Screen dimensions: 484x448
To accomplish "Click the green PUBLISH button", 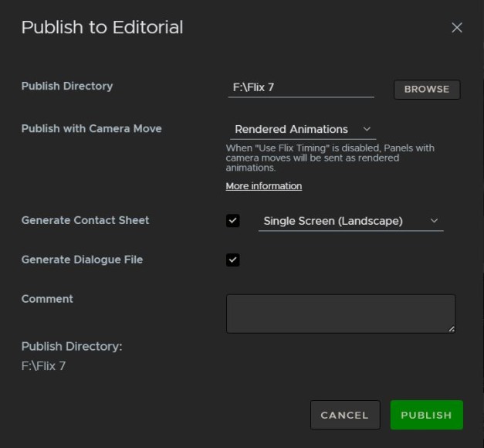I will coord(426,415).
